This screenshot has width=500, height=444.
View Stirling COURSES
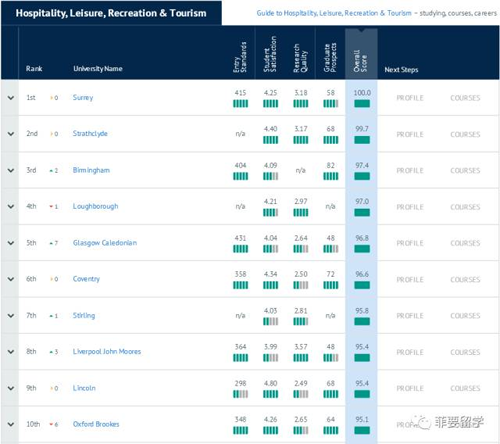[465, 316]
